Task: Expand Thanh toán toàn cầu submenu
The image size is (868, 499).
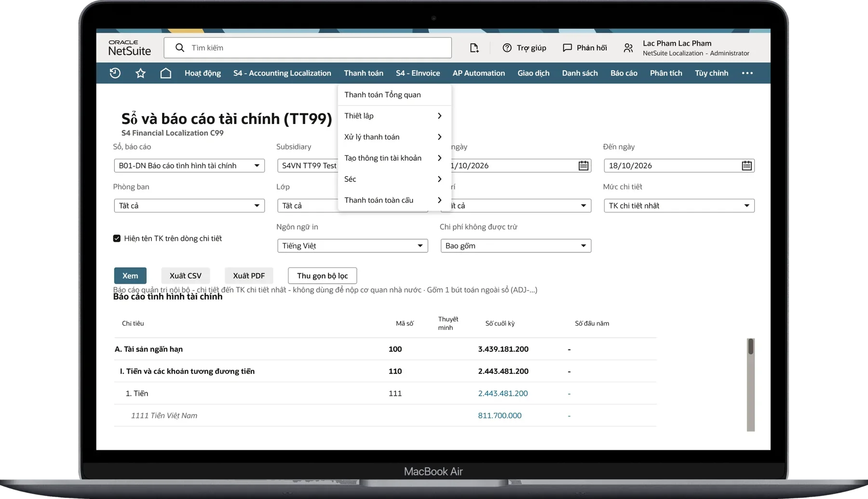Action: (x=394, y=200)
